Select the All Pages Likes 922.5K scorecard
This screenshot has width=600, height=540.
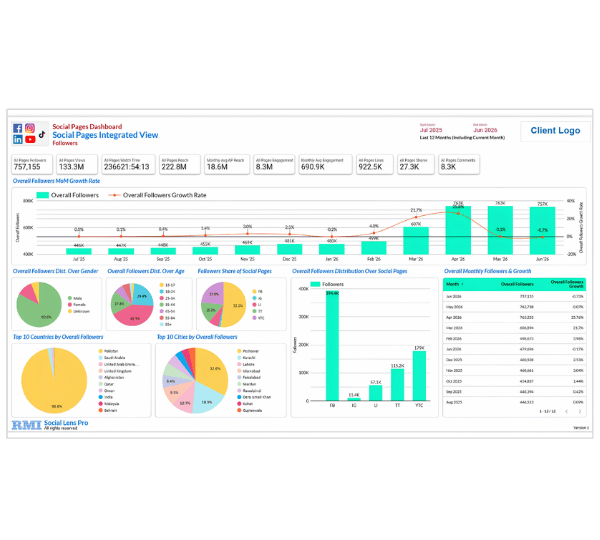(375, 164)
